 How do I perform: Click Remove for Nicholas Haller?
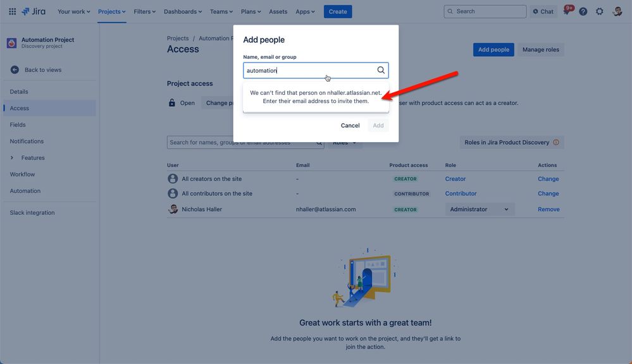[x=548, y=209]
